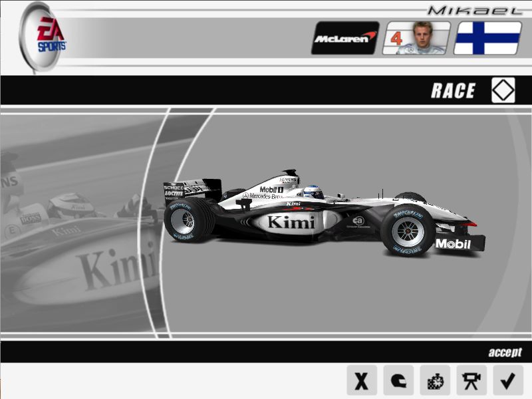Select the Finland flag
The height and width of the screenshot is (399, 532).
(487, 38)
